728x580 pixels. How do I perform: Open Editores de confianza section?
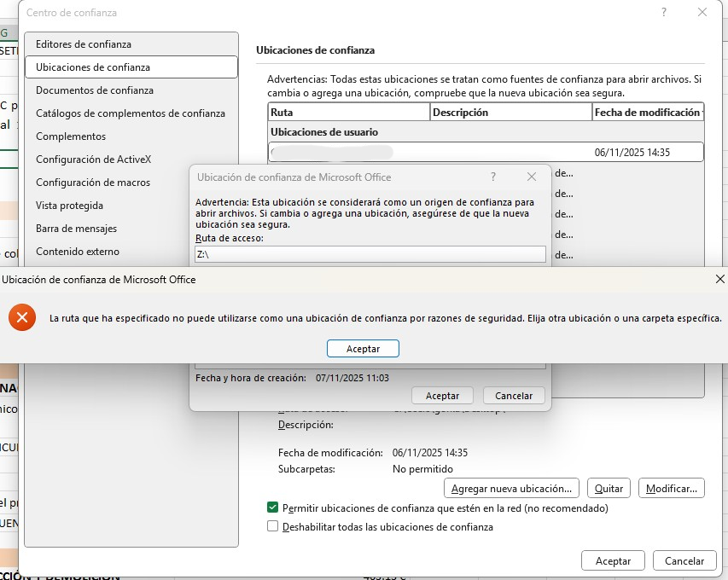coord(131,44)
